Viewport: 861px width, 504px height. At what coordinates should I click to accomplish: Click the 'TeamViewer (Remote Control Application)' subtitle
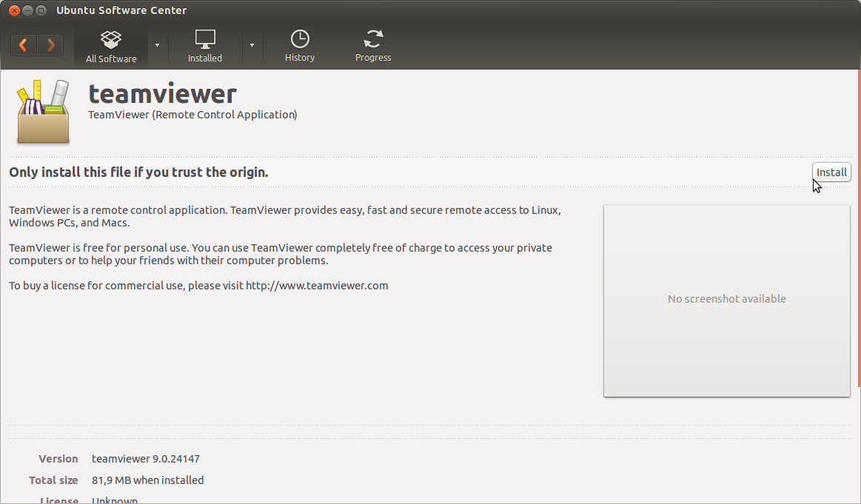pyautogui.click(x=192, y=115)
